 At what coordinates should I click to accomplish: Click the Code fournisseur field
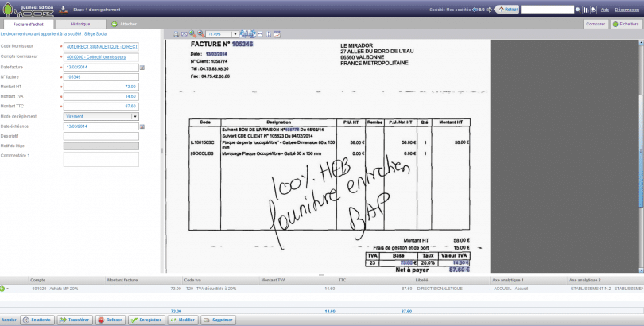point(101,47)
